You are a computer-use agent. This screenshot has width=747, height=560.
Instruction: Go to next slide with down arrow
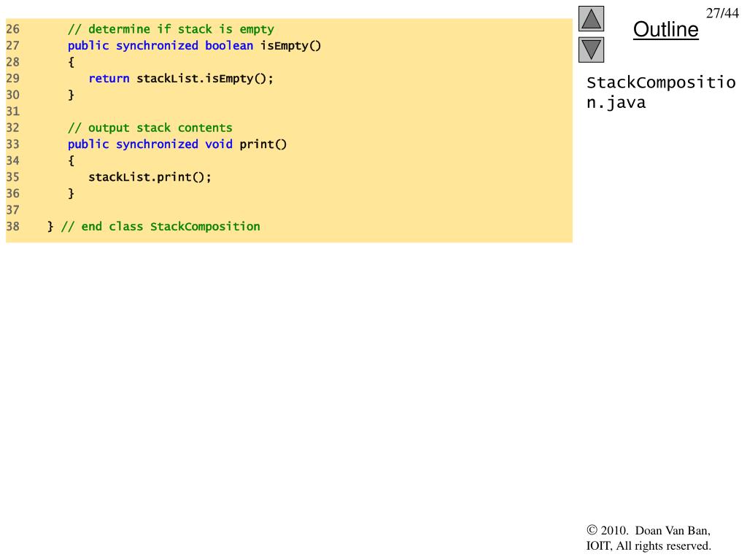[591, 50]
